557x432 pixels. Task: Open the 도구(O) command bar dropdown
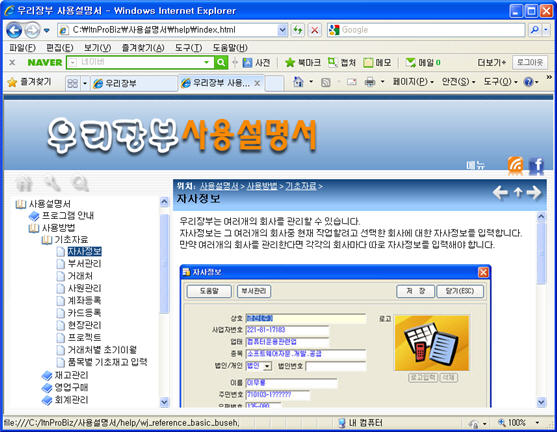pos(501,82)
